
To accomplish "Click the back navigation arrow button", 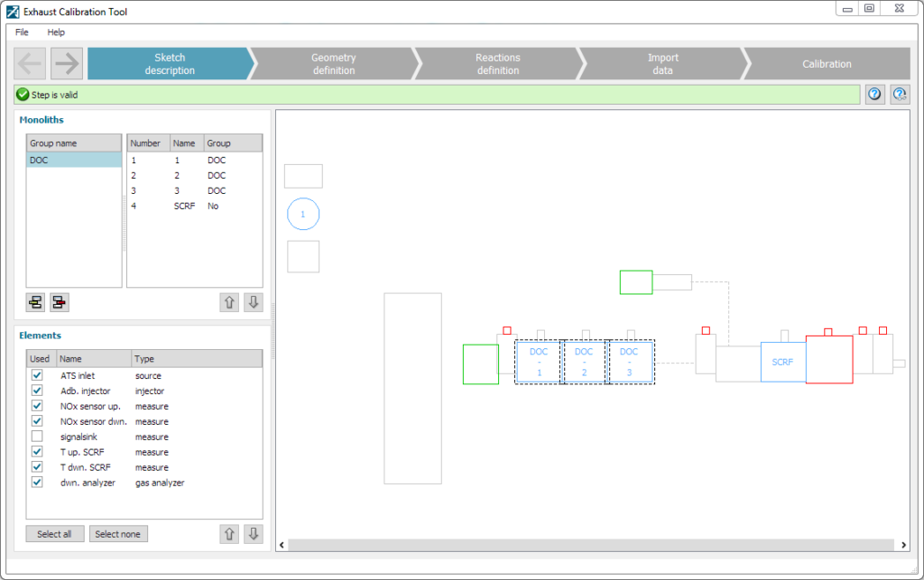I will click(x=30, y=64).
